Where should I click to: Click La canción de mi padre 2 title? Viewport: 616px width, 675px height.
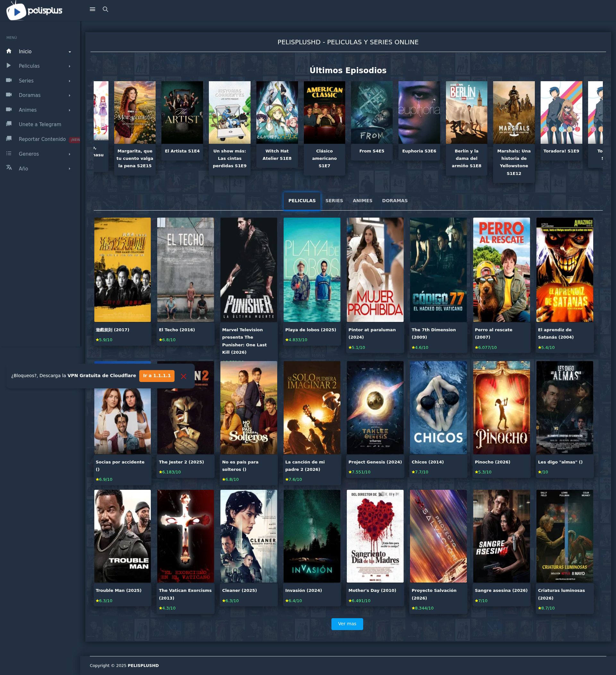pyautogui.click(x=305, y=466)
